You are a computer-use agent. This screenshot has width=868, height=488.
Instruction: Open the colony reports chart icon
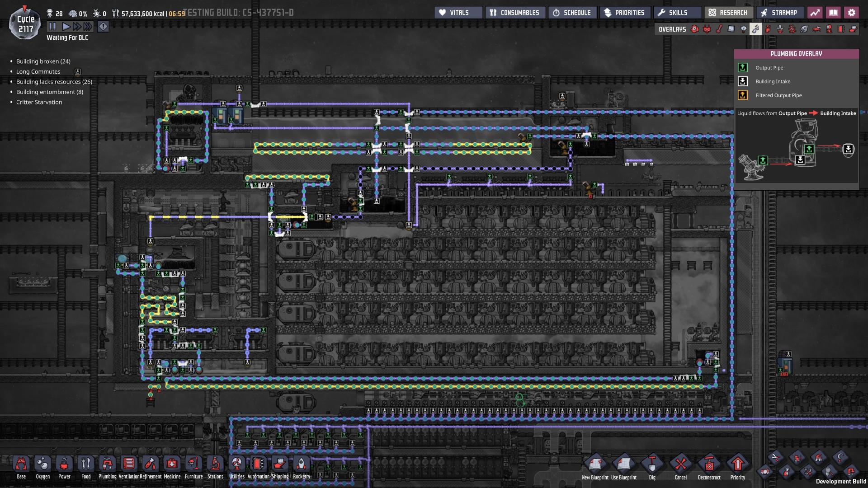(815, 13)
